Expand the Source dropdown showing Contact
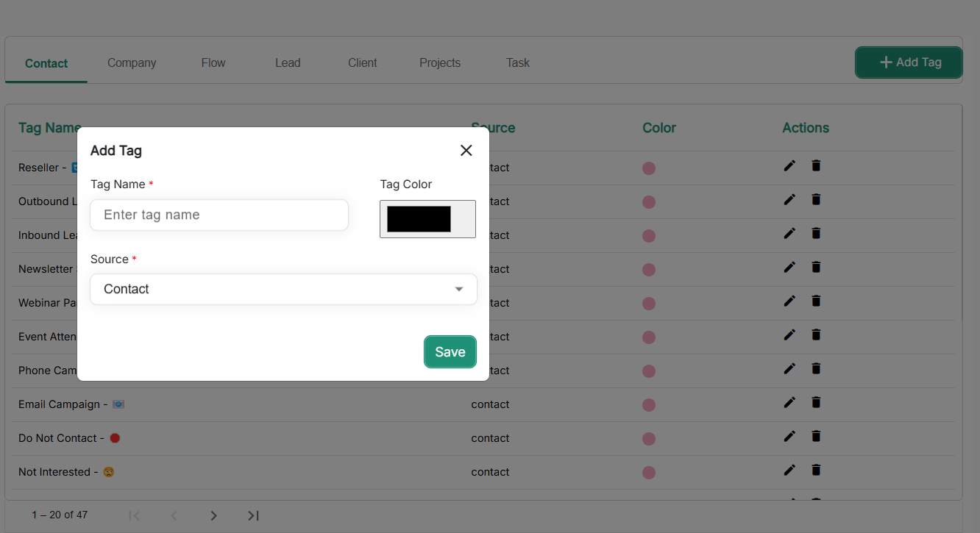The height and width of the screenshot is (533, 980). click(x=283, y=290)
